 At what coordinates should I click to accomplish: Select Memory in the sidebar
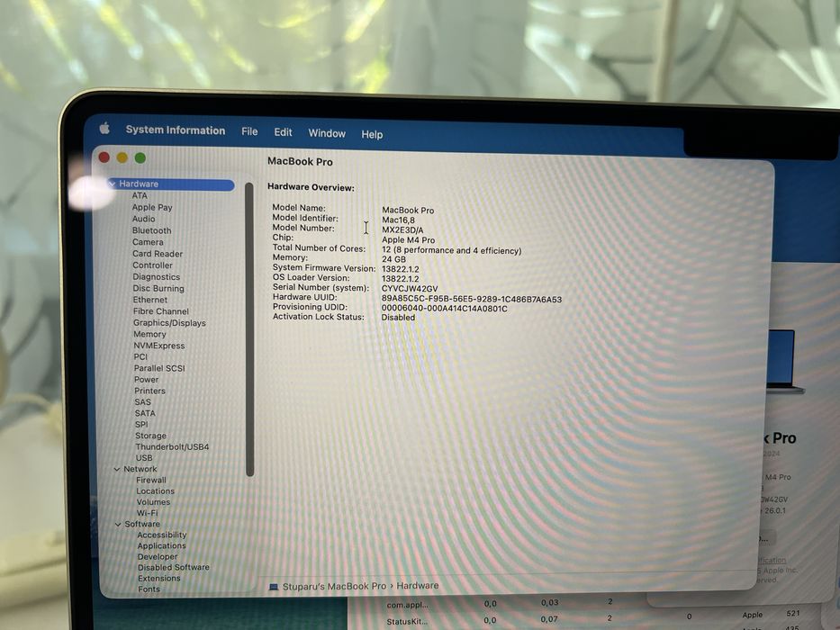149,334
